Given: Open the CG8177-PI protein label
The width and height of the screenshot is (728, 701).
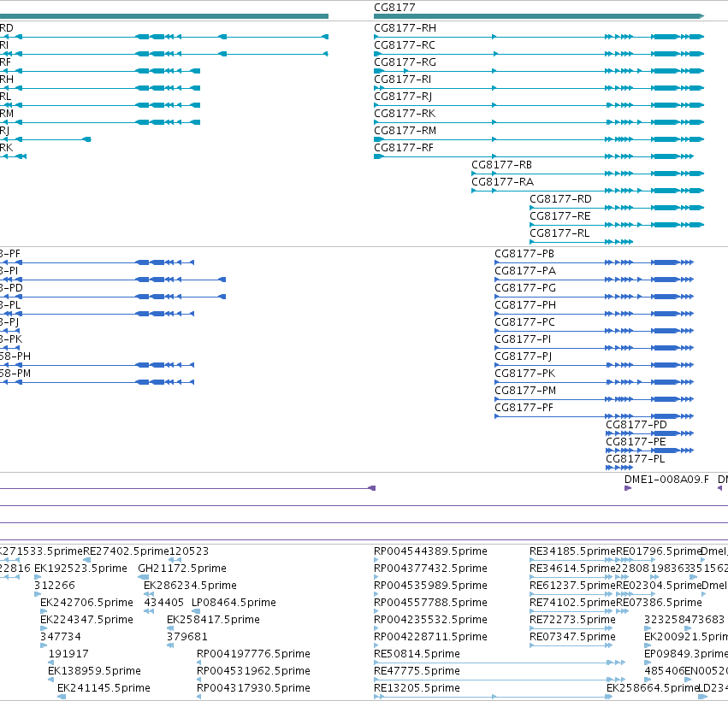Looking at the screenshot, I should [523, 339].
